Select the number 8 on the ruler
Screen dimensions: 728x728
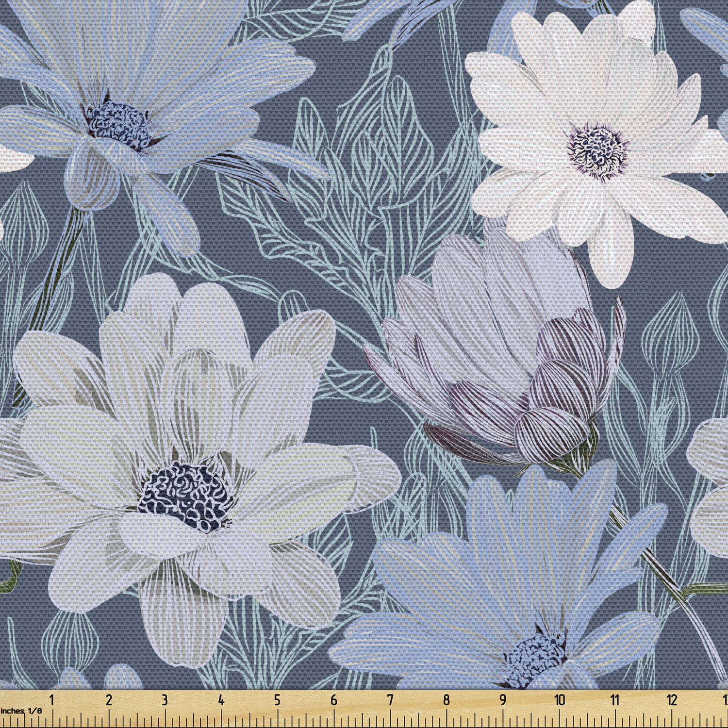[x=447, y=700]
